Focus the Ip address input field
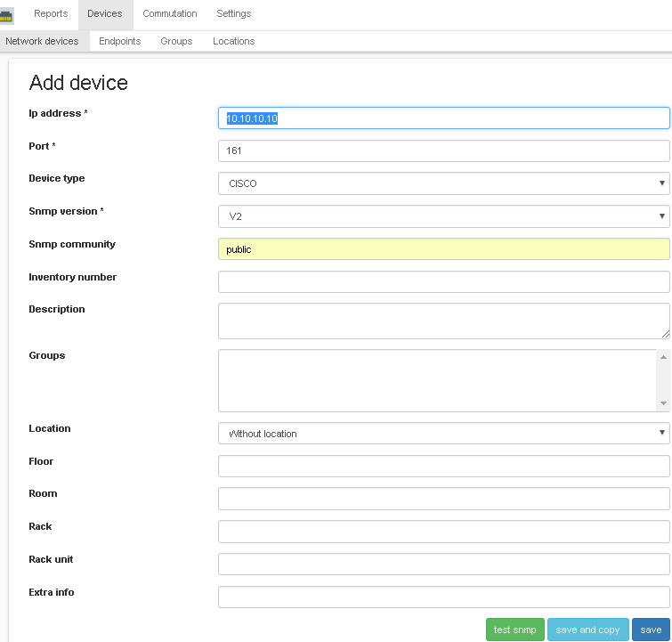The height and width of the screenshot is (642, 672). coord(443,118)
